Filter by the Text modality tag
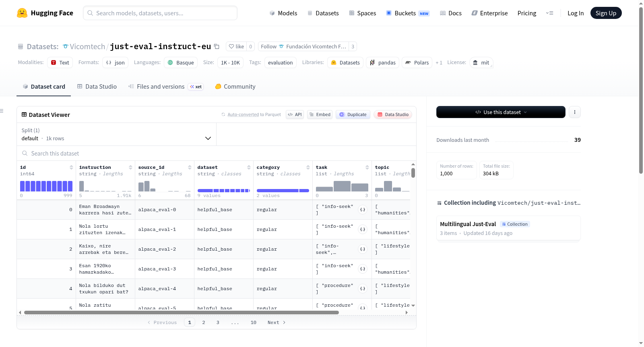The image size is (644, 347). coord(60,62)
